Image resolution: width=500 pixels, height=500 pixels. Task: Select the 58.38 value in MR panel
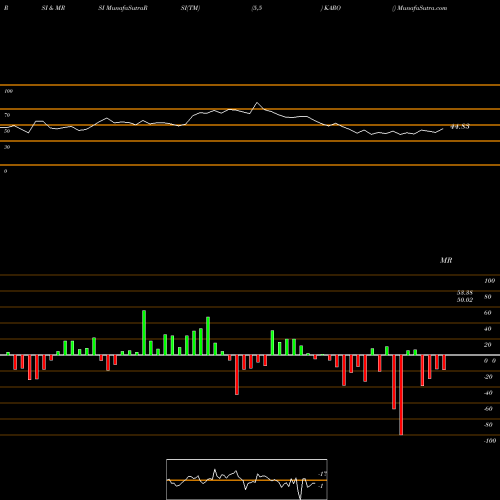tap(465, 292)
